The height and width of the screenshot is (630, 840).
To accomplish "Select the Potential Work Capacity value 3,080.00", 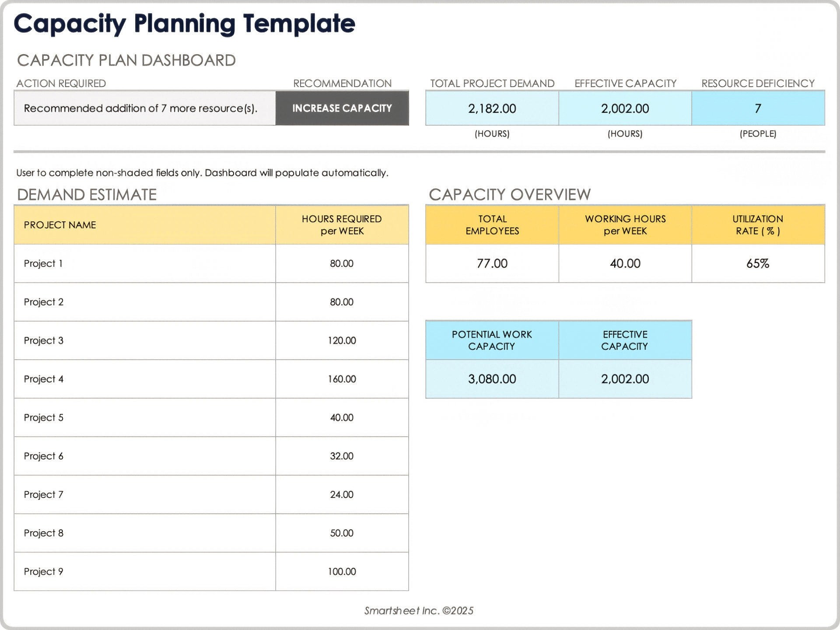I will tap(492, 379).
